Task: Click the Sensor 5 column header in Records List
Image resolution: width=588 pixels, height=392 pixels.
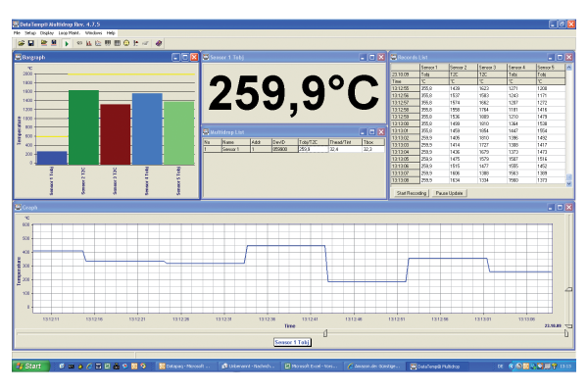Action: click(551, 68)
